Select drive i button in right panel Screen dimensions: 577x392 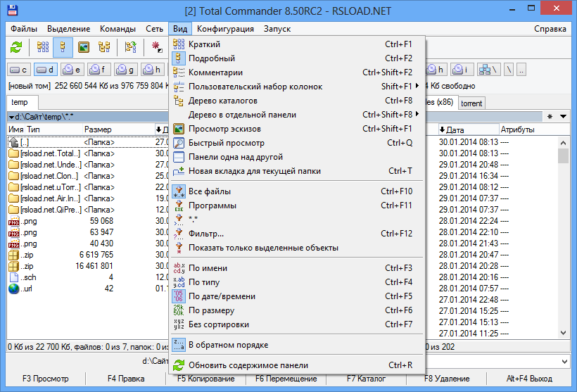pyautogui.click(x=462, y=70)
